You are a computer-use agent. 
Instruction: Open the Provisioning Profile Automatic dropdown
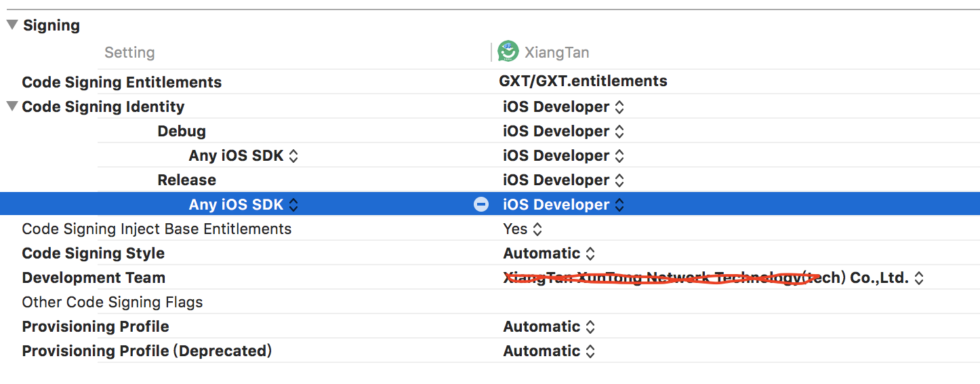point(549,326)
